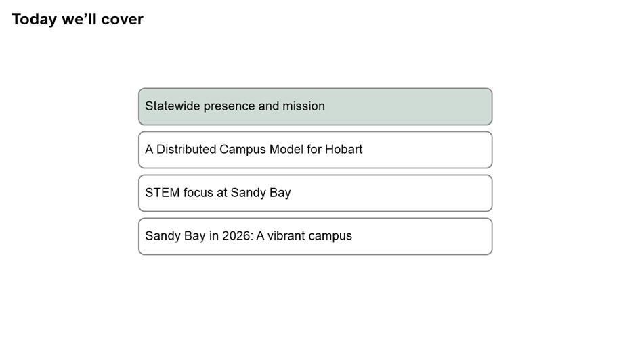Image resolution: width=644 pixels, height=362 pixels.
Task: Click the blank right side of the Hobart box
Action: click(440, 150)
